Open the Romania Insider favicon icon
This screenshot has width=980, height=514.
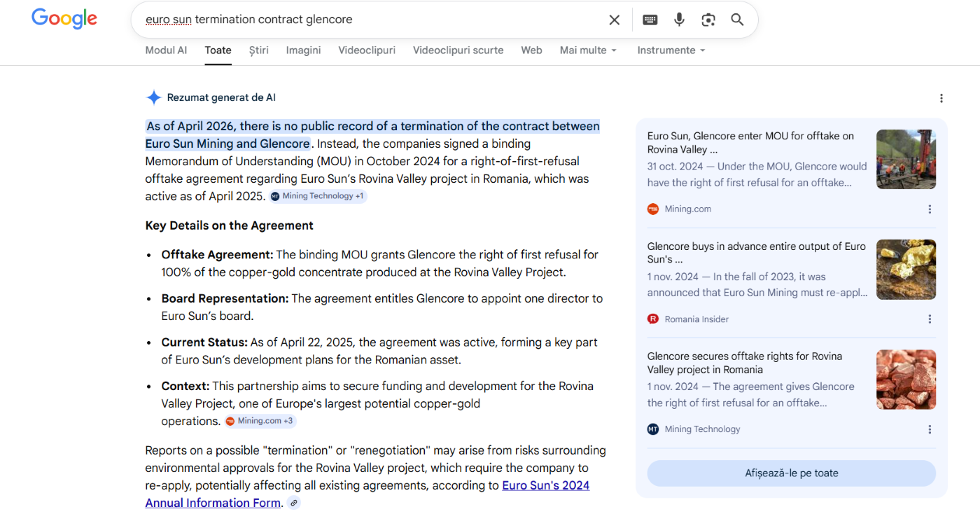[652, 319]
